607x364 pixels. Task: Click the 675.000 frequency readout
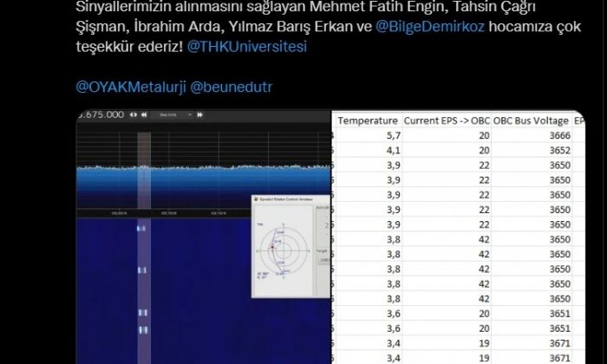(x=101, y=114)
